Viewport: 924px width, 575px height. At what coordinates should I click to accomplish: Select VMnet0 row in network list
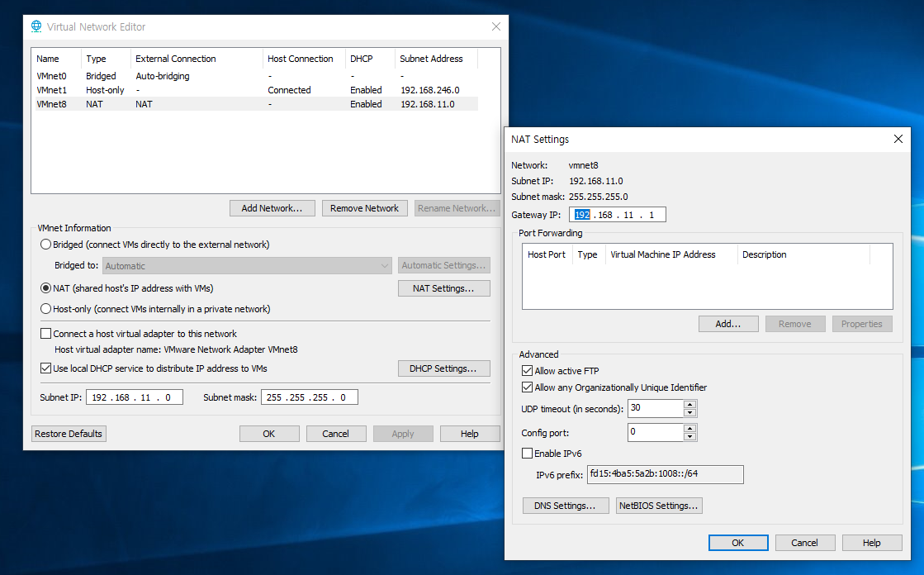tap(256, 76)
